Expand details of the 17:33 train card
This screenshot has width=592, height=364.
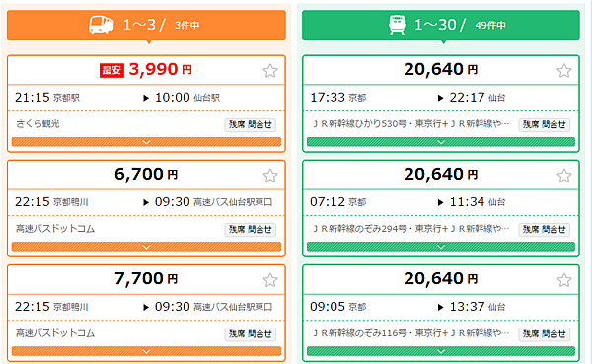pos(441,142)
